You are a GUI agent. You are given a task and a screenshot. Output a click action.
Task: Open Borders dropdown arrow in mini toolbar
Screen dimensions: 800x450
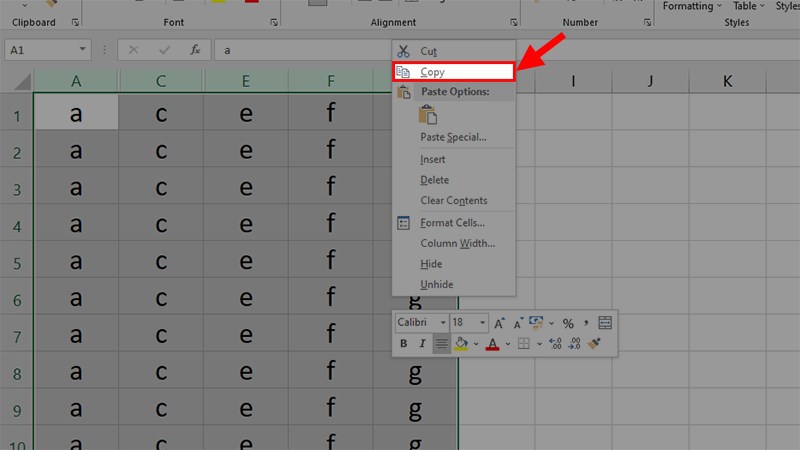click(x=539, y=344)
